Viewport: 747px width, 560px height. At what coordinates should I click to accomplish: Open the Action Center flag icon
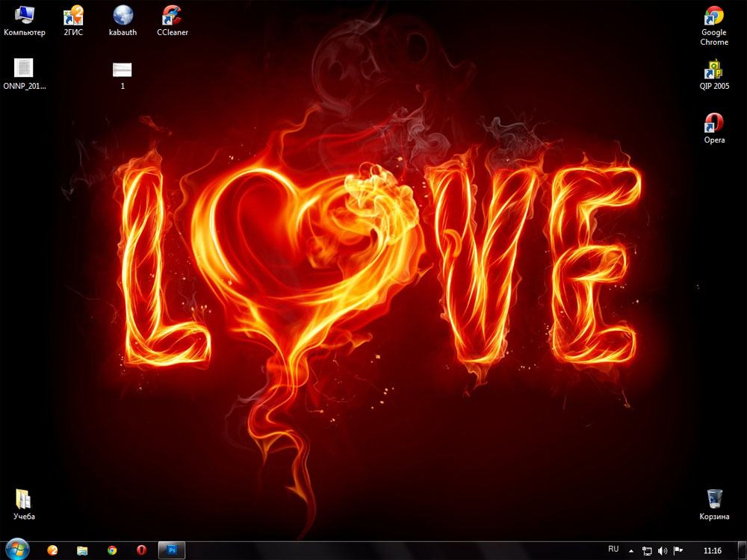click(x=678, y=551)
